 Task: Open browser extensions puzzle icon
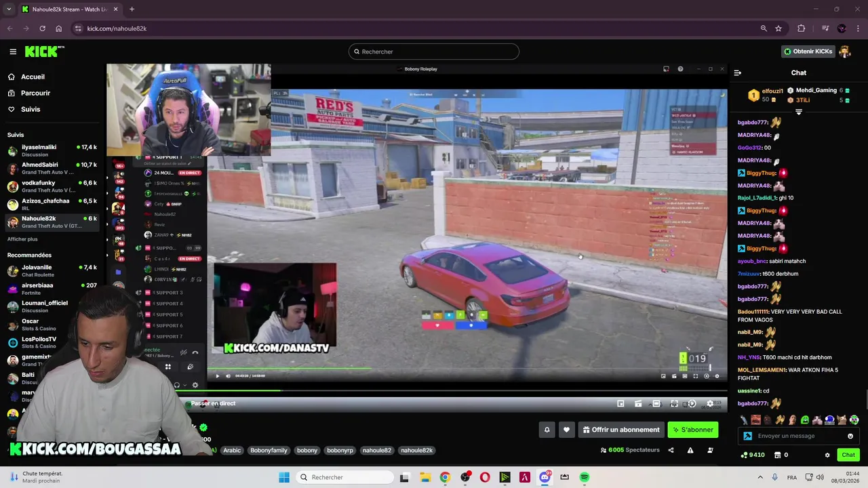(802, 28)
